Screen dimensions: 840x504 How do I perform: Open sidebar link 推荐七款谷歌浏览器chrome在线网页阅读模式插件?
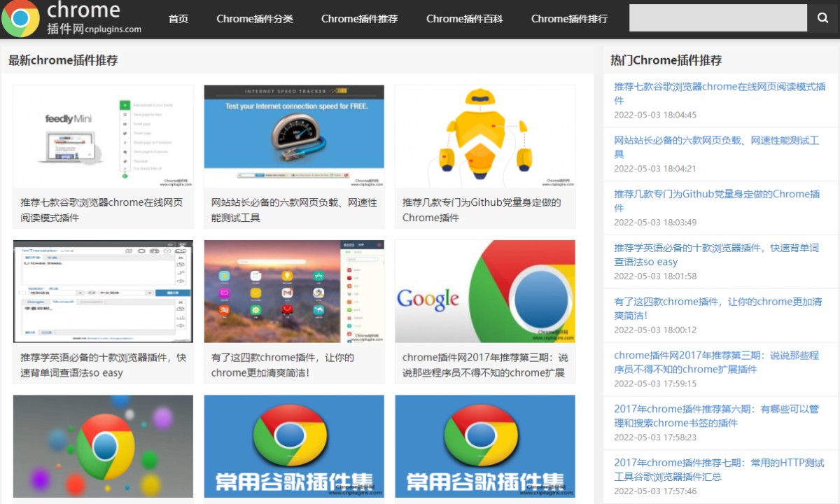720,93
